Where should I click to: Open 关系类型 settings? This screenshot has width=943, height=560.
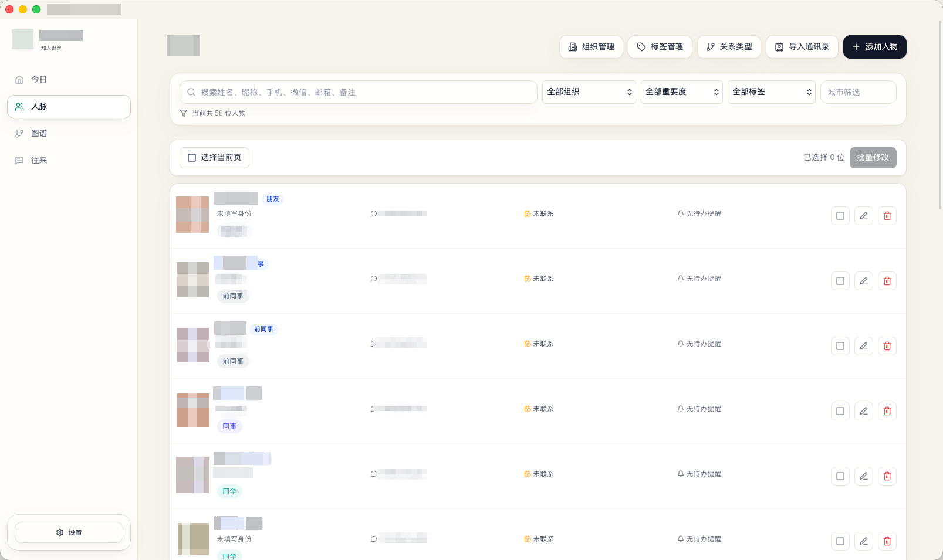729,47
